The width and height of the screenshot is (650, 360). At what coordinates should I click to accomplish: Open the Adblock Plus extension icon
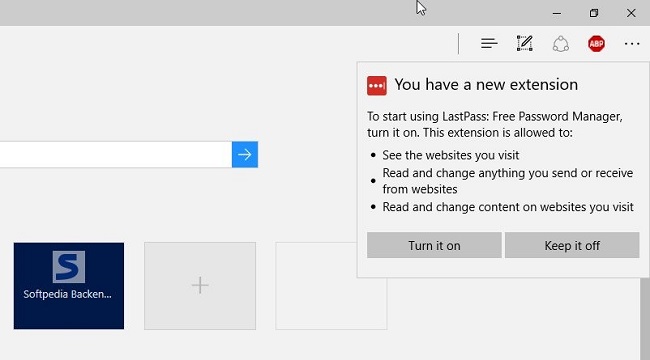click(x=596, y=44)
